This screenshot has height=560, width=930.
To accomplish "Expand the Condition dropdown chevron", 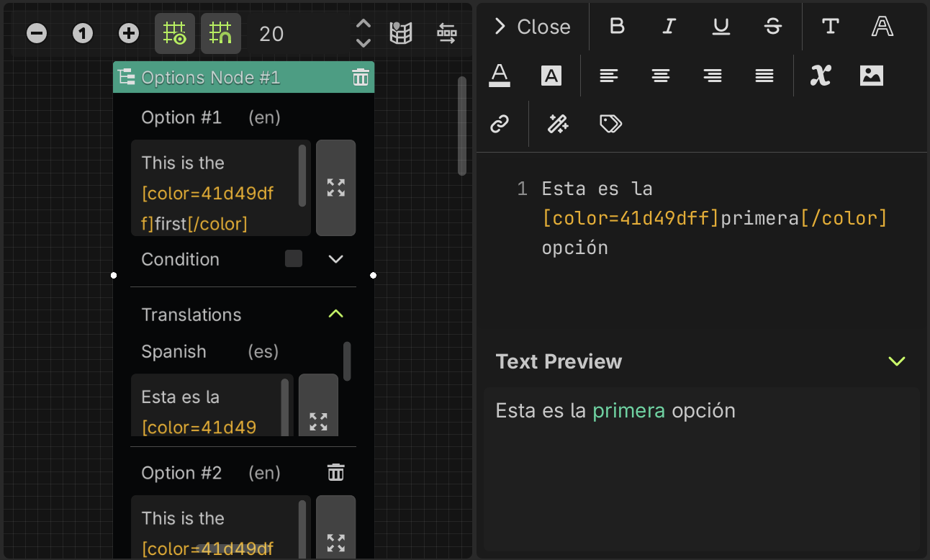I will tap(336, 259).
